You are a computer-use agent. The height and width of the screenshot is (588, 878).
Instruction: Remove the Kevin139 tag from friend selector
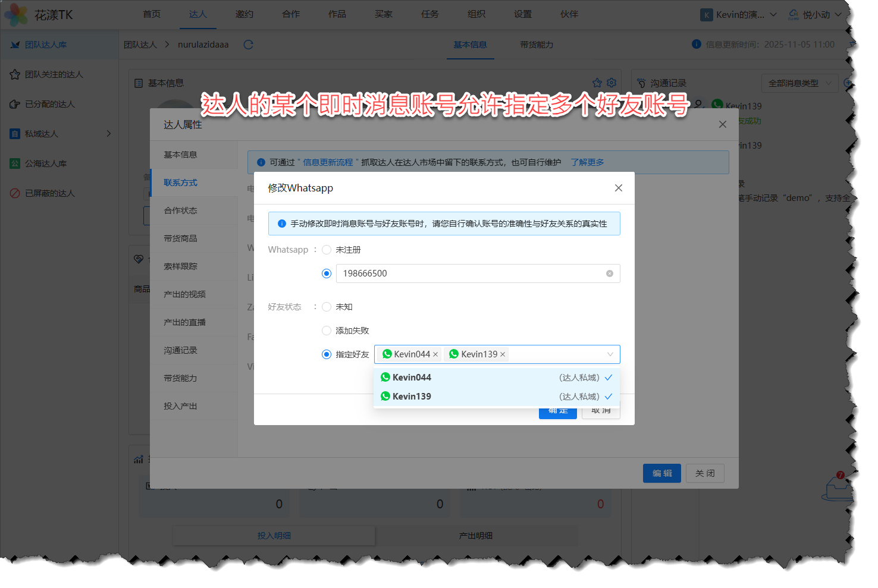click(503, 354)
